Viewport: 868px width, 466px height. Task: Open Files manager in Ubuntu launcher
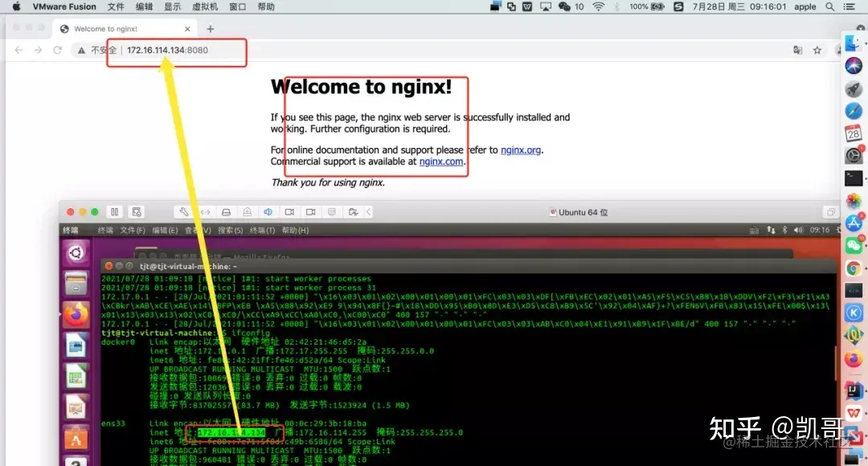tap(76, 284)
